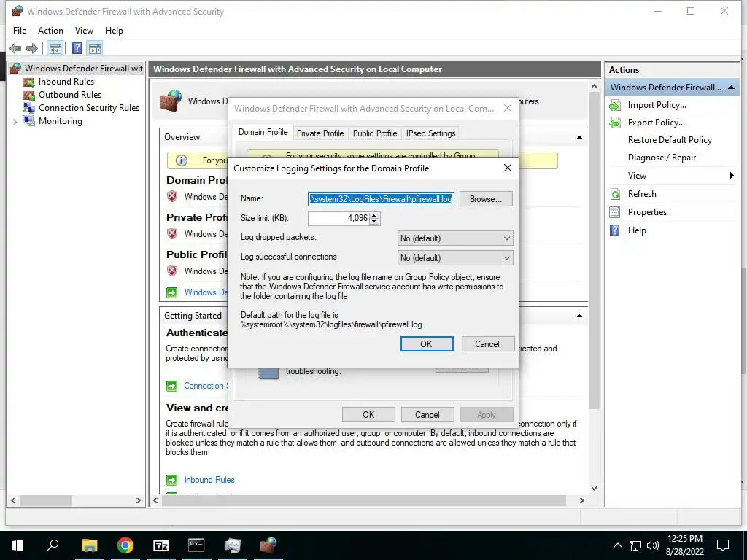
Task: Click the Private Profile red shield icon
Action: 172,234
